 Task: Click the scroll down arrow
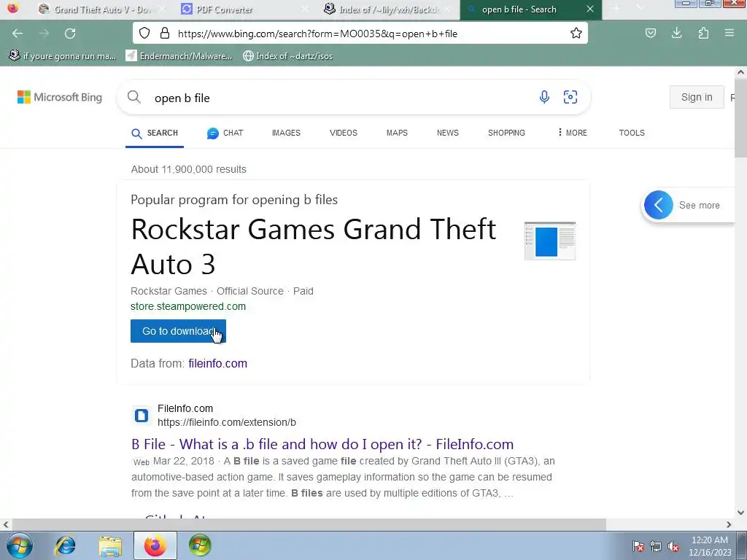point(740,513)
